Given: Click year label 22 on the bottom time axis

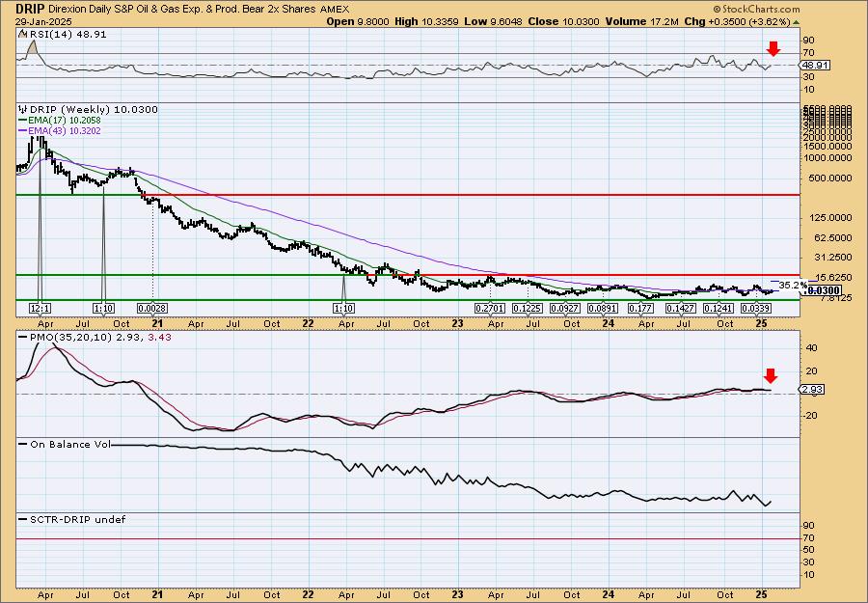Looking at the screenshot, I should tap(308, 594).
